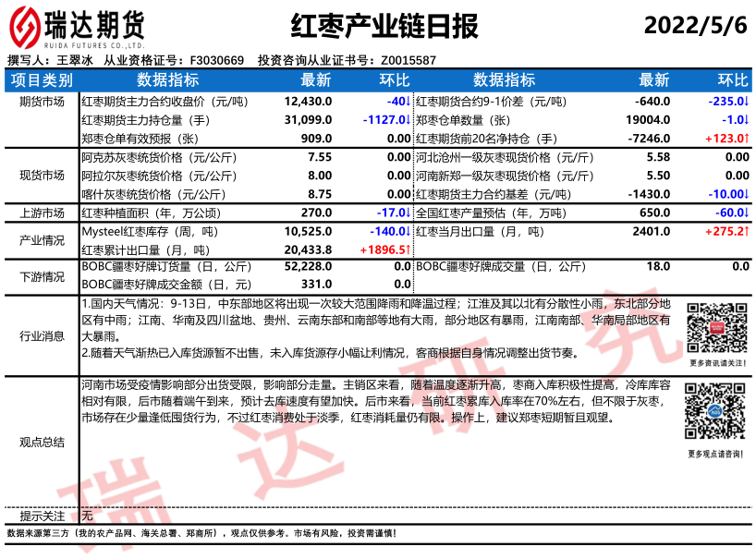The height and width of the screenshot is (559, 756).
Task: Click the 行业消息 section label
Action: pos(42,336)
